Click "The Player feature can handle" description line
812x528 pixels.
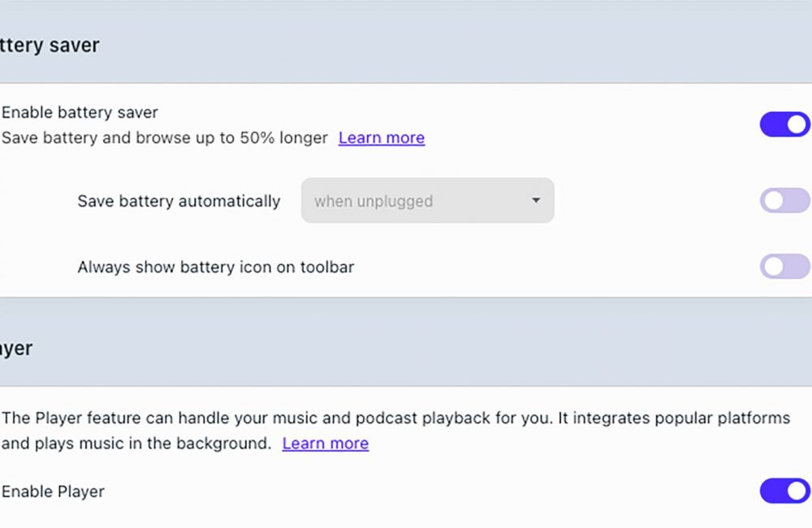coord(122,418)
